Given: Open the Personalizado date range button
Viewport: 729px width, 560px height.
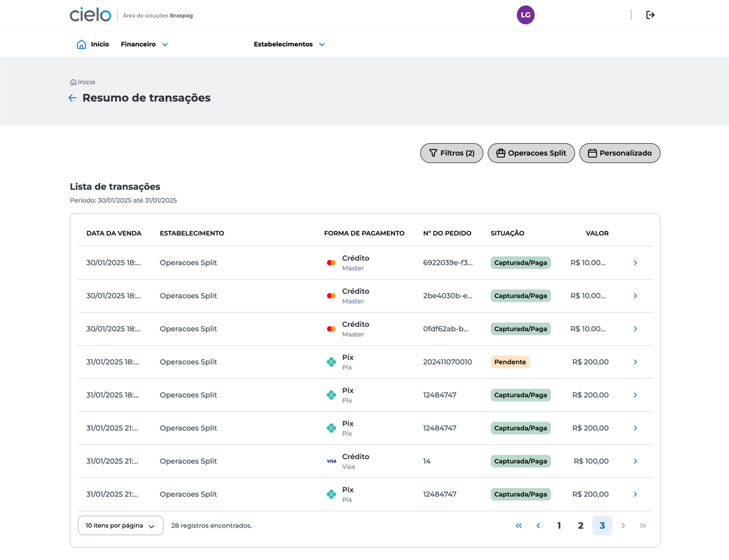Looking at the screenshot, I should tap(619, 153).
